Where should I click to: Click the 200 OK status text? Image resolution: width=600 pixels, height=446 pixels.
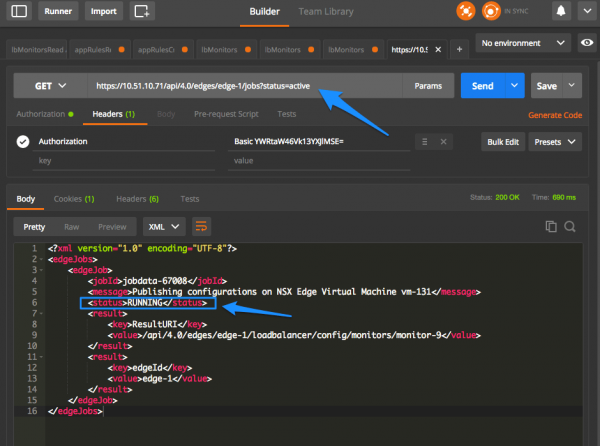coord(507,197)
